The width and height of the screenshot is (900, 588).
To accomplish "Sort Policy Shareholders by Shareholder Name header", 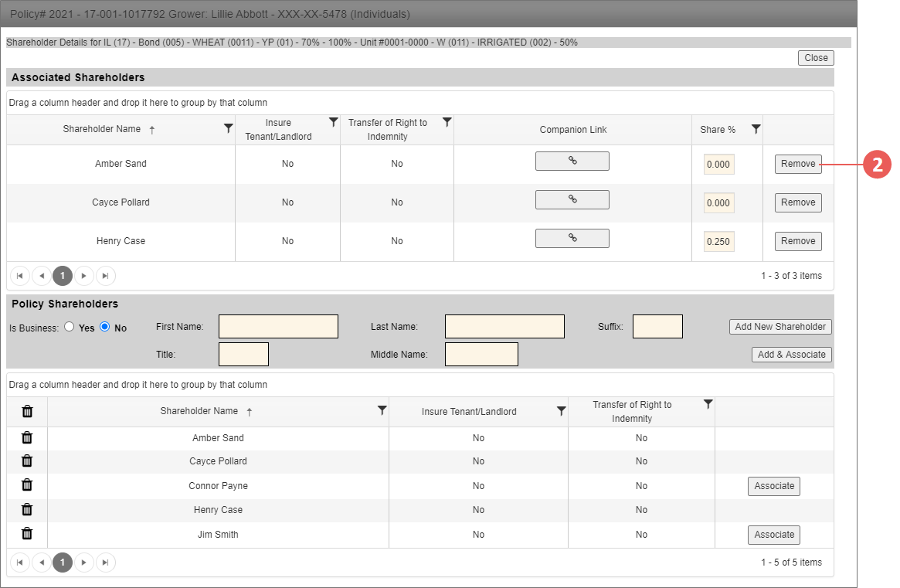I will point(199,411).
